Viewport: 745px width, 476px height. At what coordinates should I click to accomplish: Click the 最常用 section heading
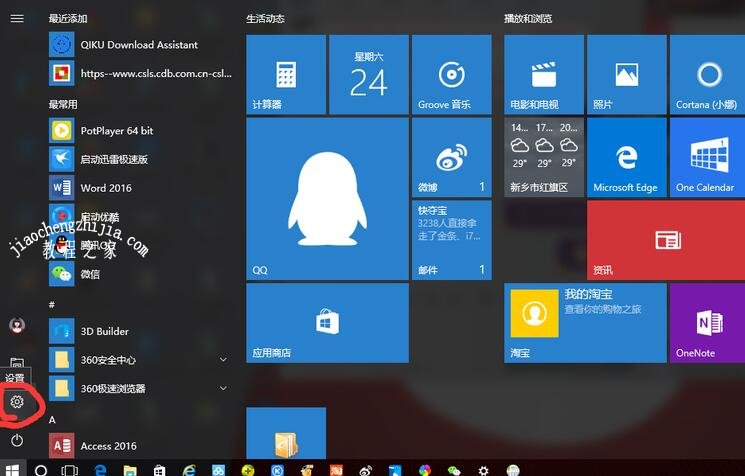click(63, 105)
